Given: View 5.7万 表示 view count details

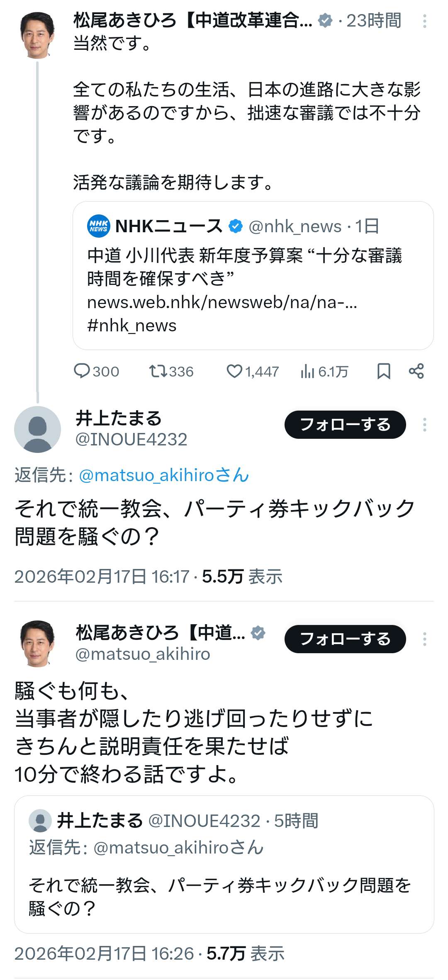Looking at the screenshot, I should pyautogui.click(x=245, y=953).
